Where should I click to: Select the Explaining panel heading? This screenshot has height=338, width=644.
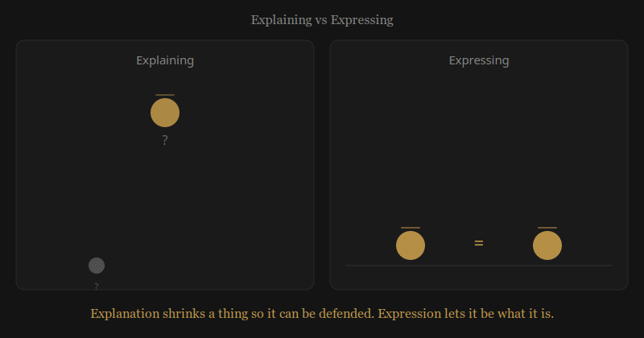pyautogui.click(x=165, y=60)
